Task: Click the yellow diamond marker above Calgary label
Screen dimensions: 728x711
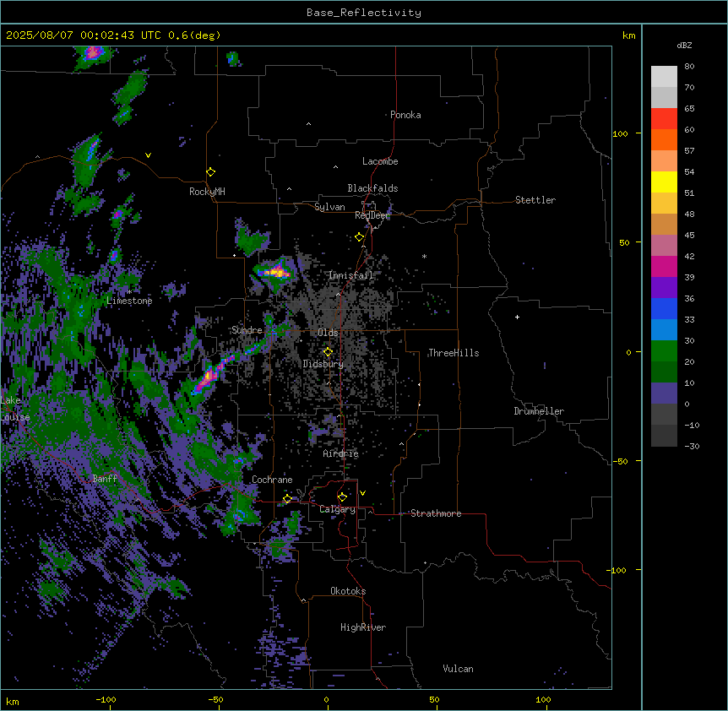Action: tap(342, 497)
